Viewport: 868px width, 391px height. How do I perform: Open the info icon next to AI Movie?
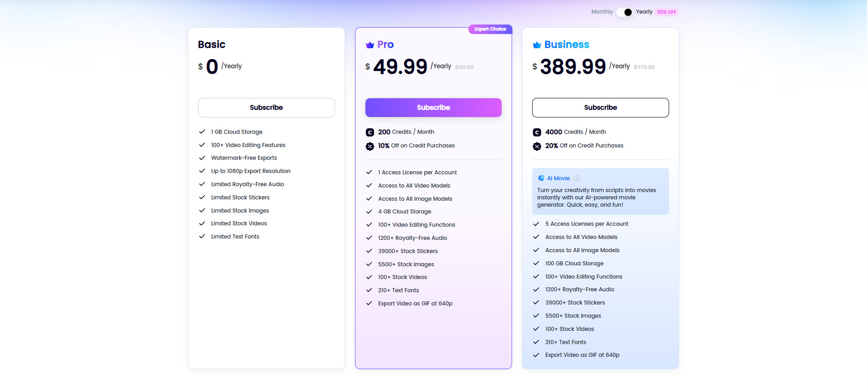(578, 178)
